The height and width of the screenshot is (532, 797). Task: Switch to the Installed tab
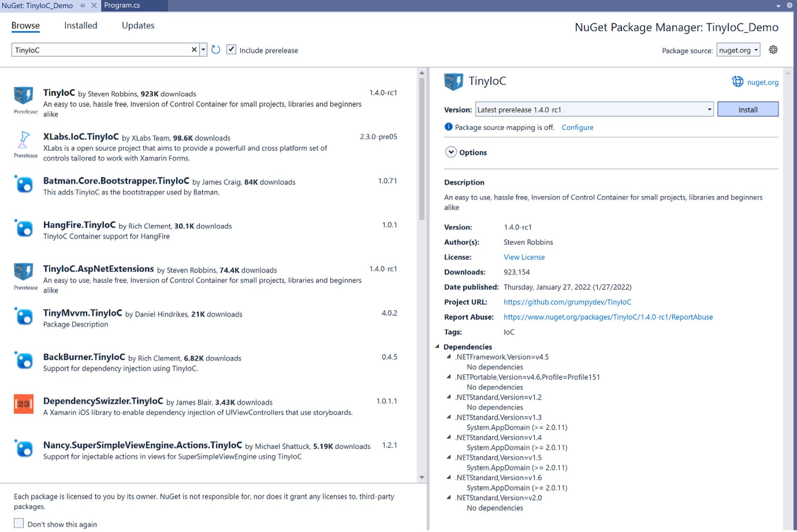[80, 25]
